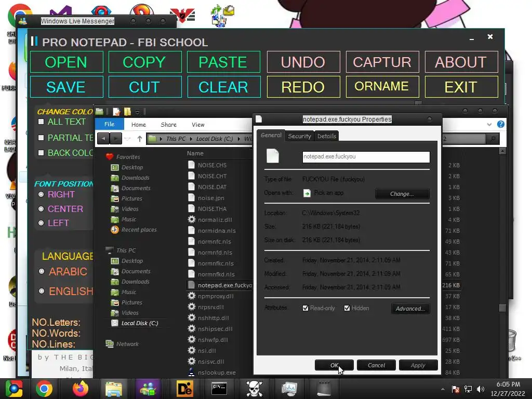Click the Explorer scrollbar up arrow
532x399 pixels.
(x=502, y=151)
